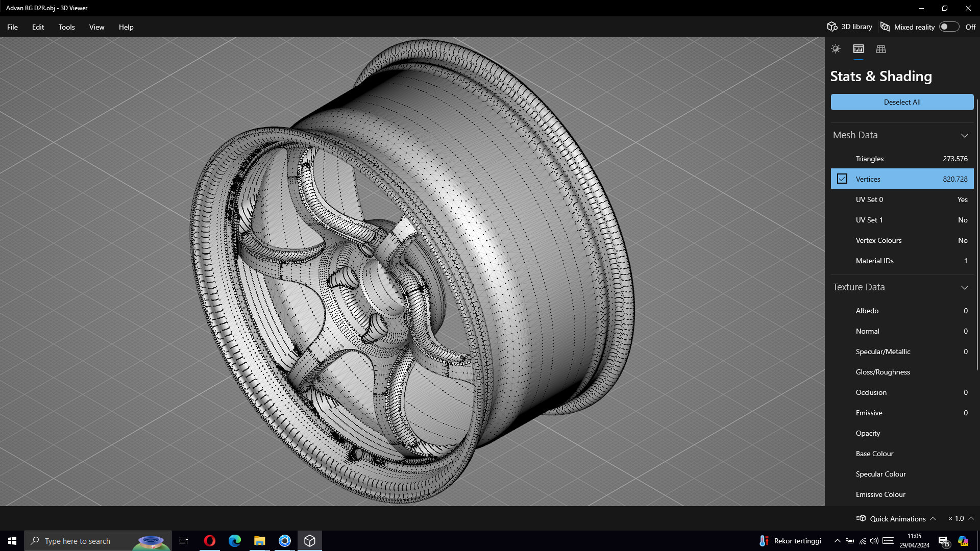Open File Explorer from the taskbar
The width and height of the screenshot is (980, 551).
tap(259, 541)
